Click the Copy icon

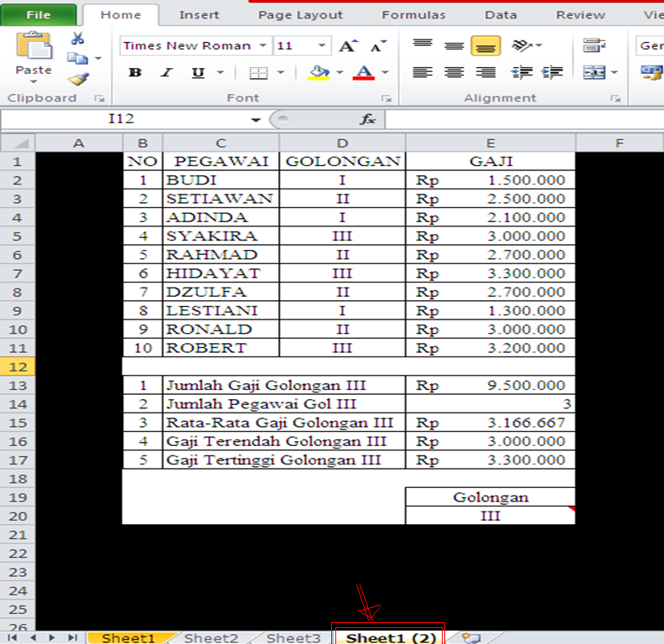77,58
